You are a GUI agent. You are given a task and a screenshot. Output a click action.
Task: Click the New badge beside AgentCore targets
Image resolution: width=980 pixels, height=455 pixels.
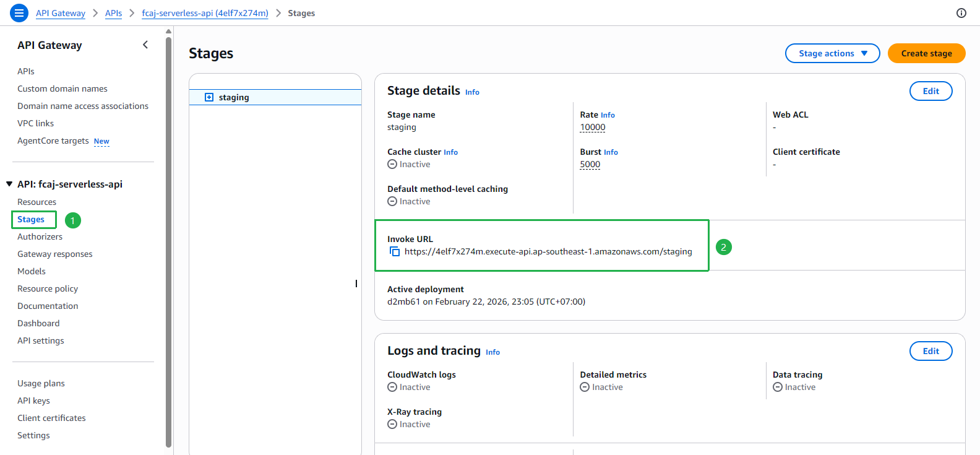(101, 141)
